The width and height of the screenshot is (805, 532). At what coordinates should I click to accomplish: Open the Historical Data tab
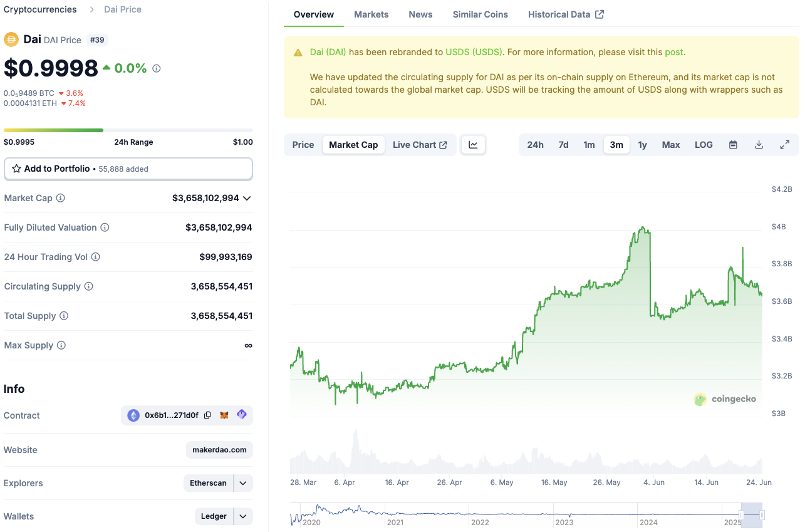[x=566, y=14]
